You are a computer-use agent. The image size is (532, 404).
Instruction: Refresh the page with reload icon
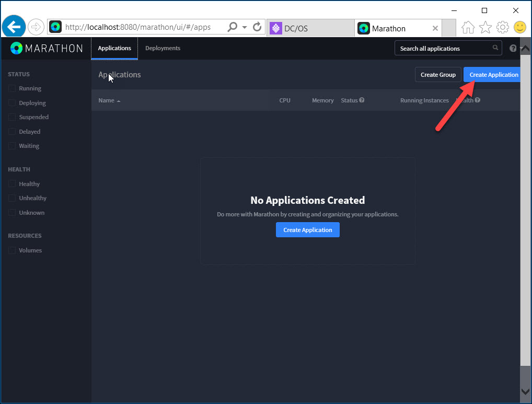[x=257, y=27]
